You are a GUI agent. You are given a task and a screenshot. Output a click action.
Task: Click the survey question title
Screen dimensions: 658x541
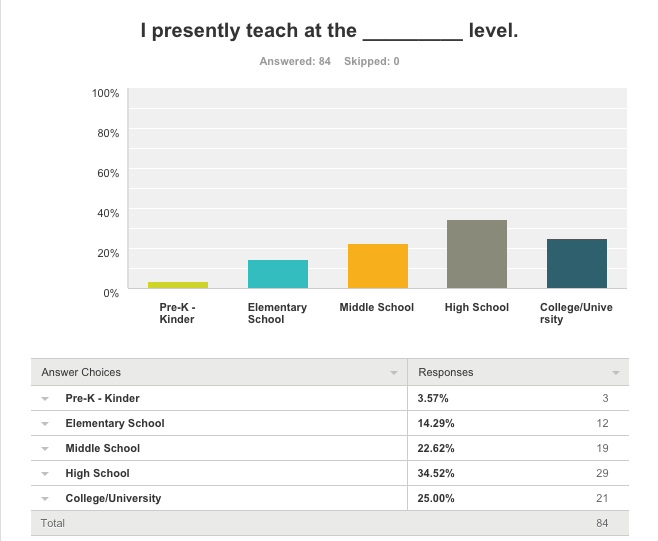(329, 31)
